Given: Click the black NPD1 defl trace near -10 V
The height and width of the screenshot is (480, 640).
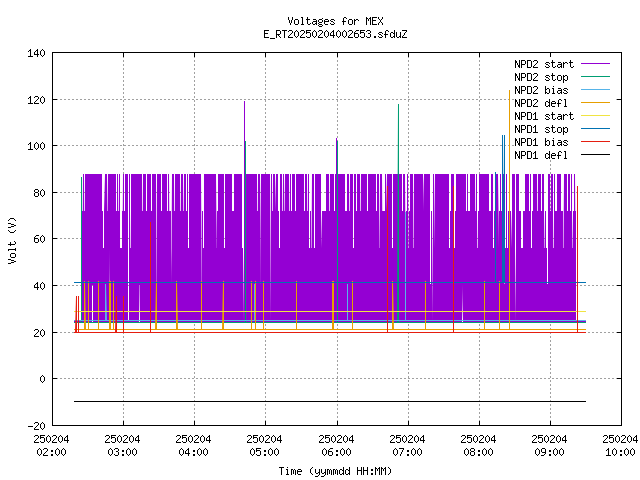Looking at the screenshot, I should coord(330,402).
